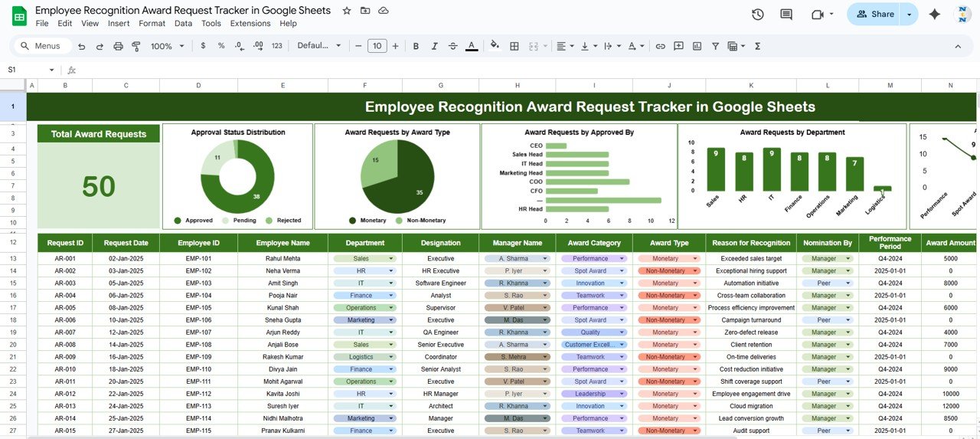
Task: Star this spreadsheet
Action: coord(347,11)
